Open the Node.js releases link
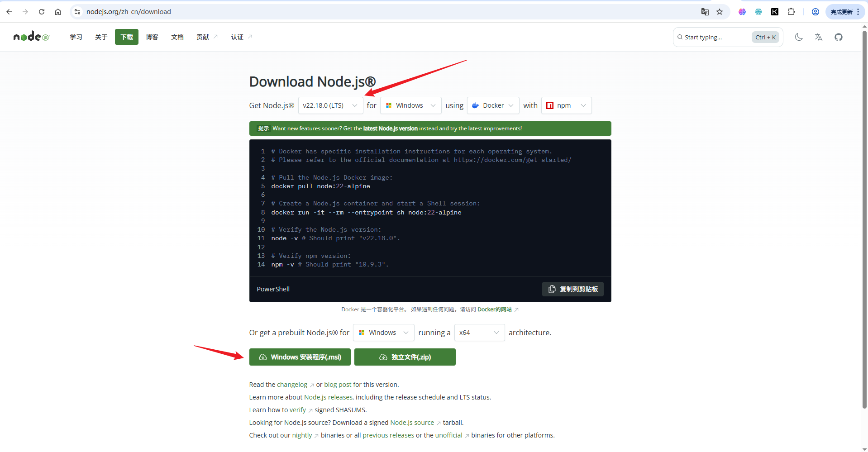The height and width of the screenshot is (452, 868). click(x=328, y=397)
